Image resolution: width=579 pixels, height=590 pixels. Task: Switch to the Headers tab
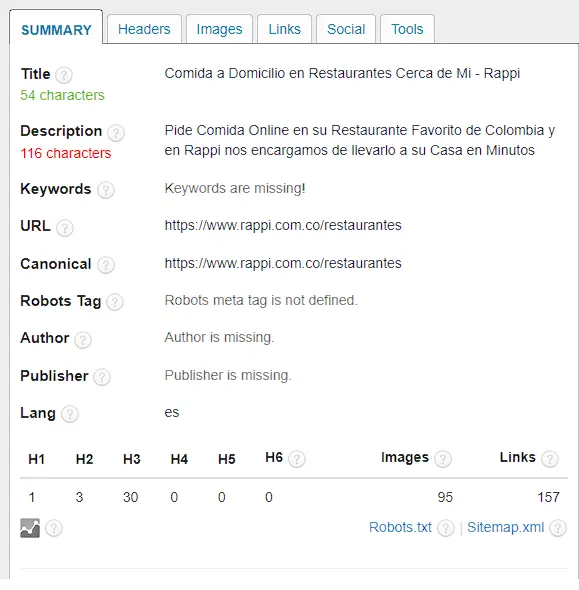click(x=144, y=29)
